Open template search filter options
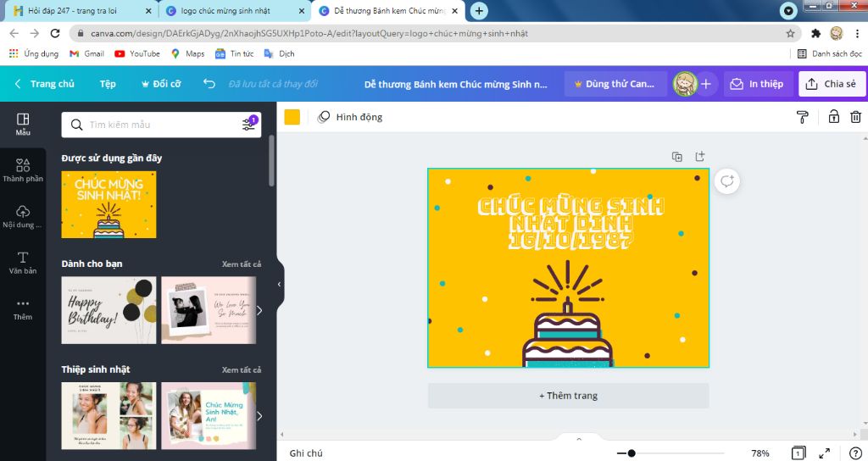Image resolution: width=868 pixels, height=461 pixels. click(249, 124)
